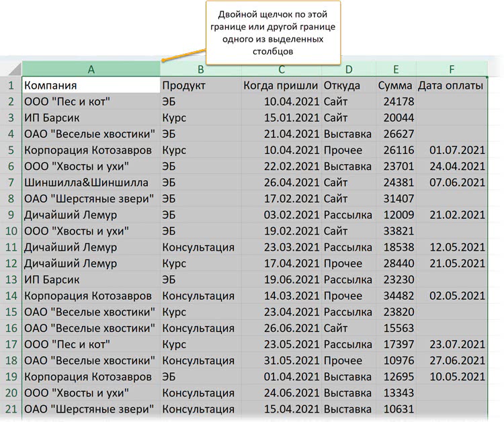This screenshot has height=422, width=504.
Task: Click 'Курс' product in row 12
Action: tap(200, 263)
